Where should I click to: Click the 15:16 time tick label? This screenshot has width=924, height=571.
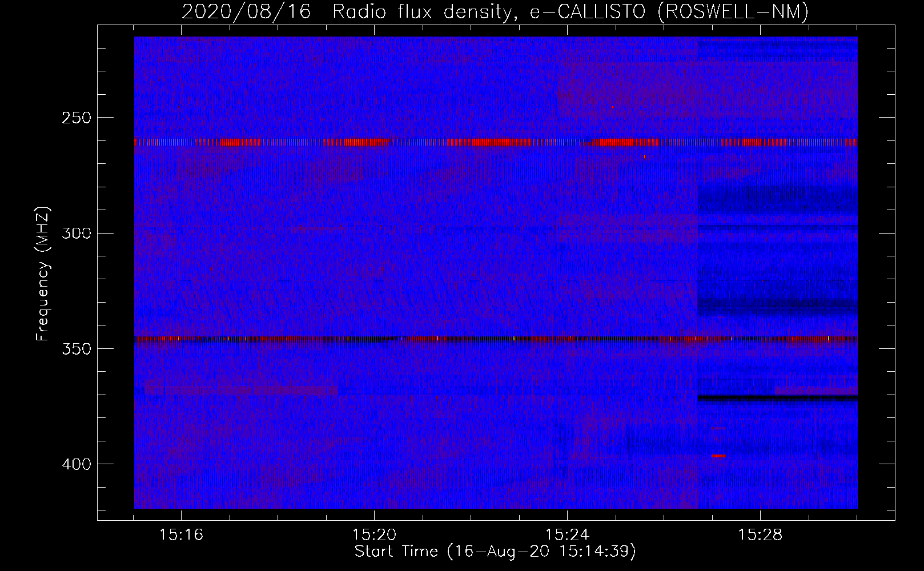tap(181, 535)
